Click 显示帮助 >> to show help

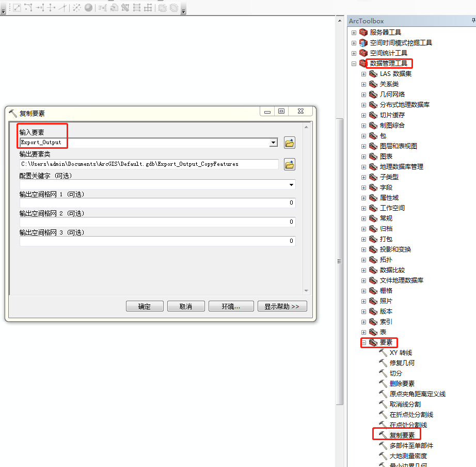tap(282, 305)
